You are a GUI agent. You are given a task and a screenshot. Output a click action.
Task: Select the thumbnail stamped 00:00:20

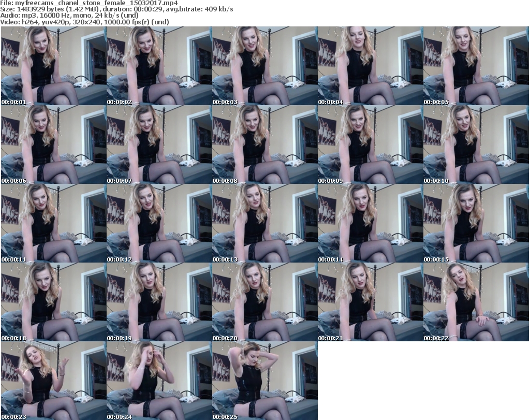click(x=264, y=302)
